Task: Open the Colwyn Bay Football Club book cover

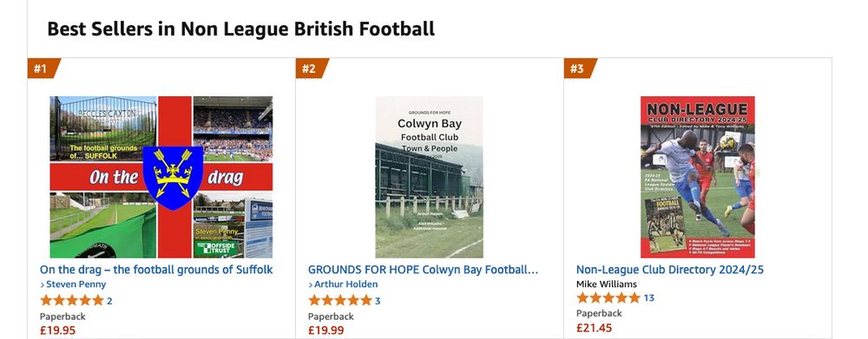Action: pyautogui.click(x=429, y=177)
